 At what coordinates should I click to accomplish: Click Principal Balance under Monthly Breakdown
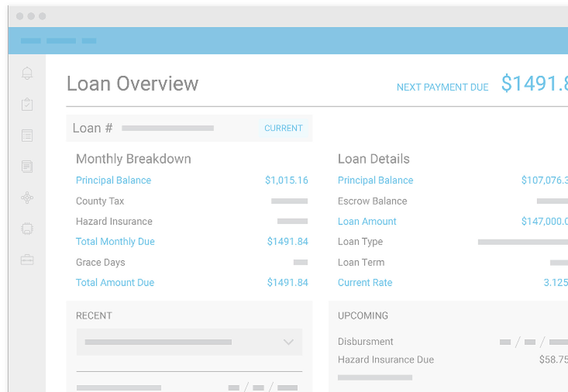[114, 180]
